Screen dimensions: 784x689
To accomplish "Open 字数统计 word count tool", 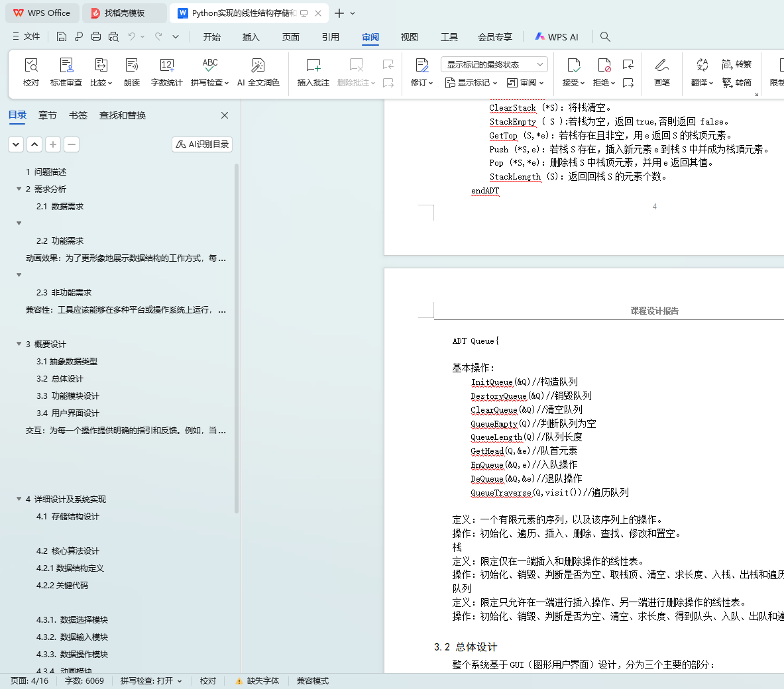I will [x=166, y=65].
